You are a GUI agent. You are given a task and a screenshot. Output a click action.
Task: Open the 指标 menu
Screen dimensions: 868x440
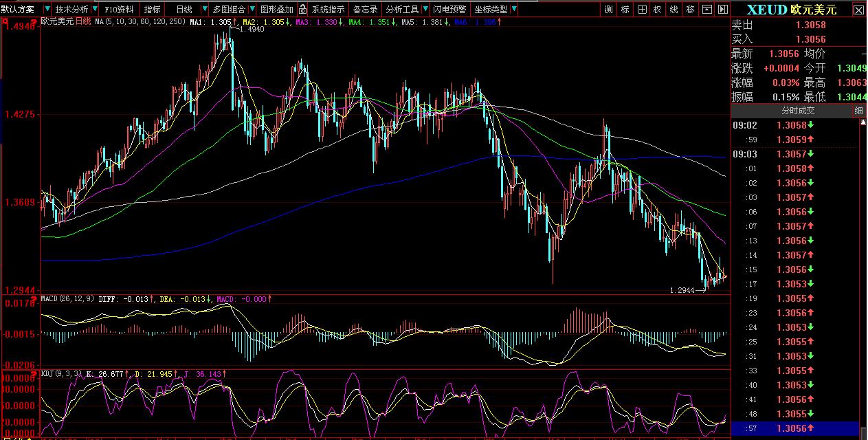pos(152,9)
